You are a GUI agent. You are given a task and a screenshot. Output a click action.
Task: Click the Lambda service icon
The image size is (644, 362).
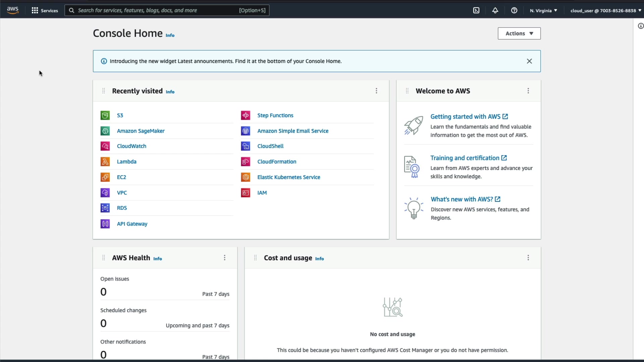click(105, 162)
